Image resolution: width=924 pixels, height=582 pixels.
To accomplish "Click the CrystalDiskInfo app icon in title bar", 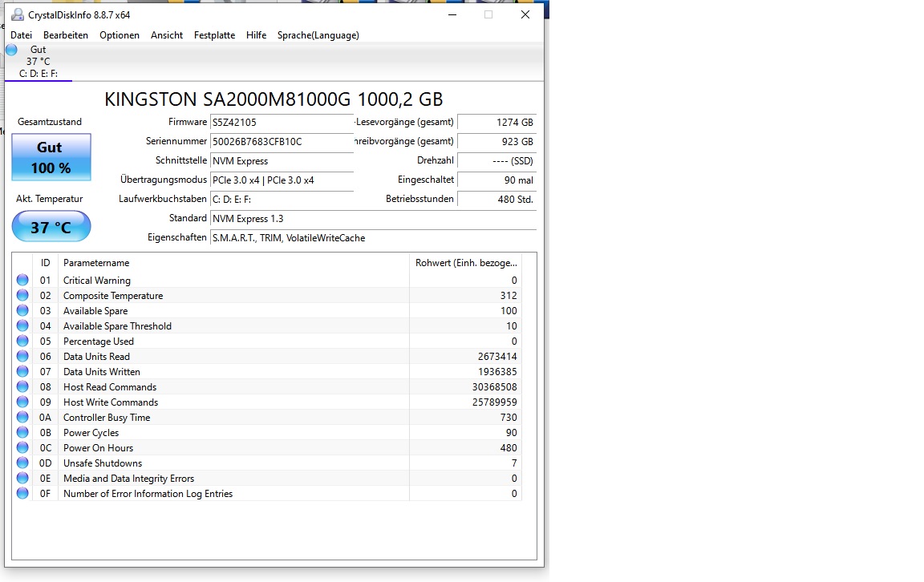I will 18,14.
